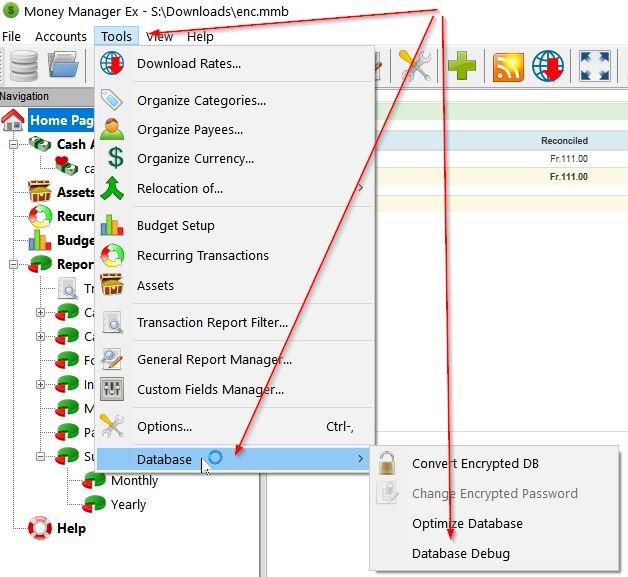628x577 pixels.
Task: Open Organize Categories dialog
Action: click(201, 100)
